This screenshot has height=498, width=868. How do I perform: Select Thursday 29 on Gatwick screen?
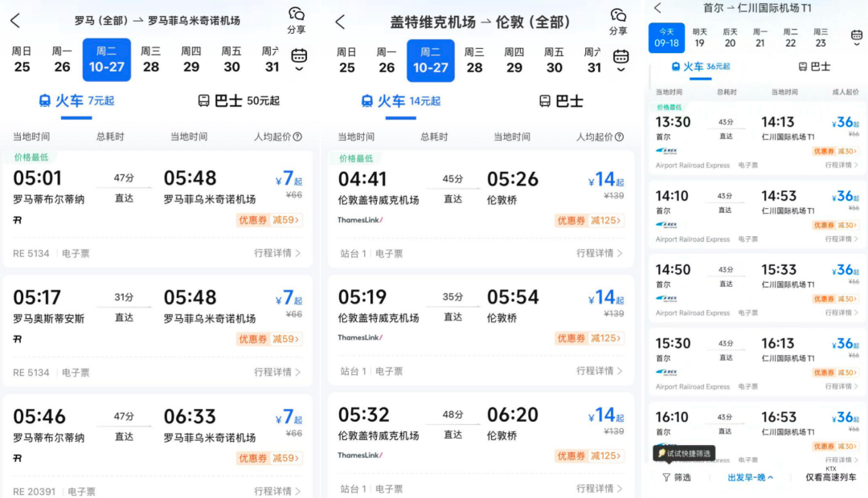(514, 61)
